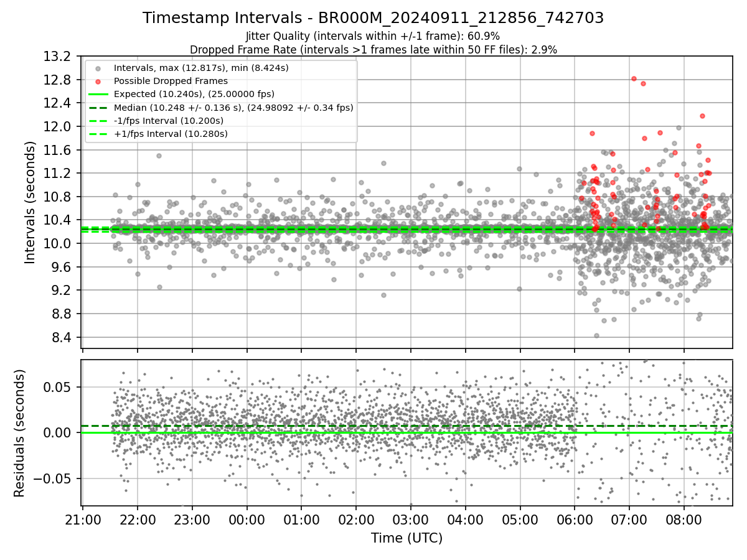The image size is (747, 560).
Task: Click the "12.8" y-axis tick label
Action: pyautogui.click(x=57, y=80)
